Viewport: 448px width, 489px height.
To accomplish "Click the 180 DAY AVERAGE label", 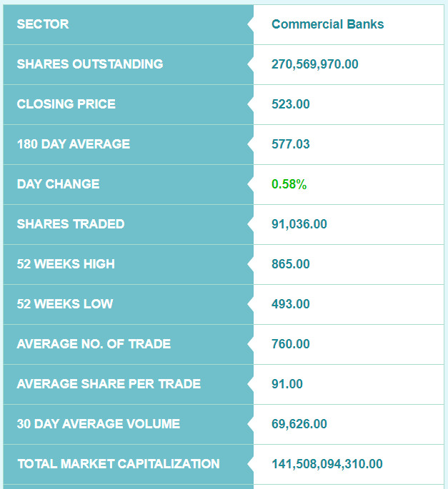I will point(74,144).
